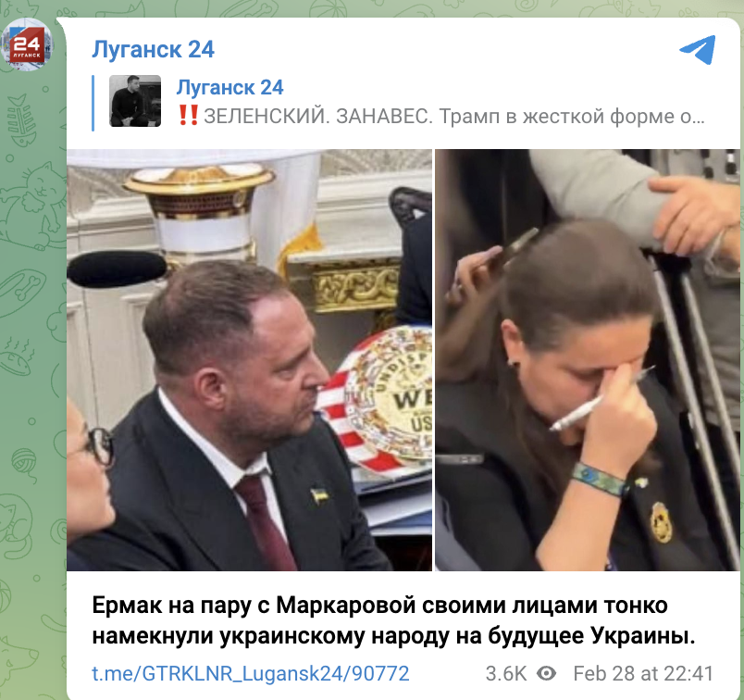
Task: Click the 3.6K views counter
Action: [x=506, y=673]
